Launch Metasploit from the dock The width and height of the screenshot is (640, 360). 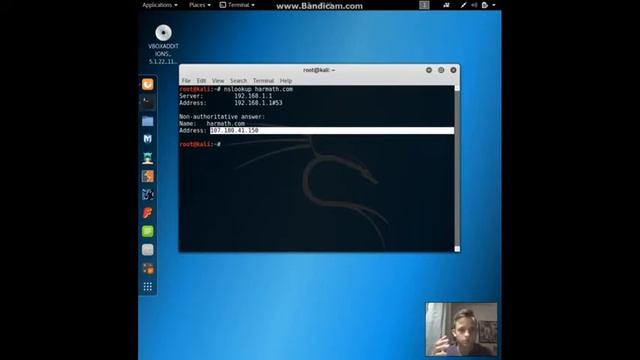tap(148, 139)
